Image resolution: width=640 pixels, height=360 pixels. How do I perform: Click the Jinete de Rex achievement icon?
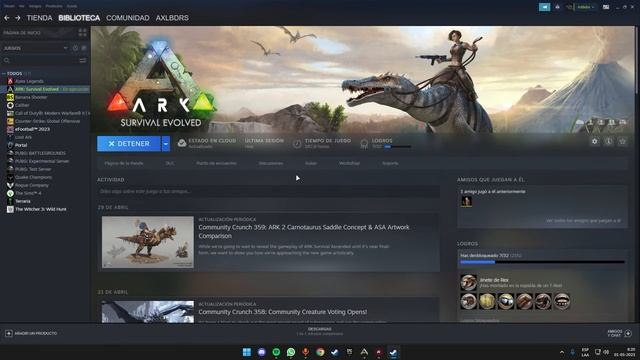(468, 282)
